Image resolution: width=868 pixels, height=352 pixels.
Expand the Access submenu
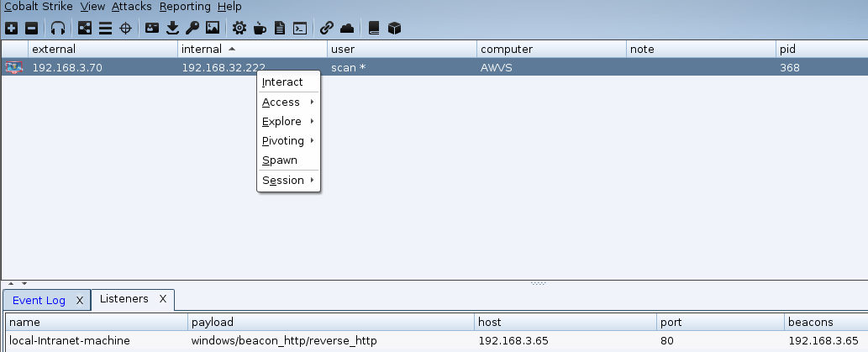point(288,102)
